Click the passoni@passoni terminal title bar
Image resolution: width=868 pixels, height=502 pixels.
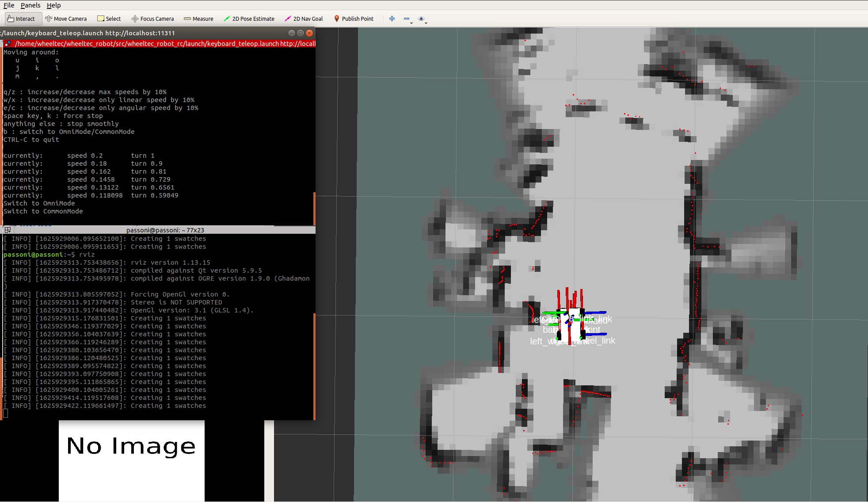[x=165, y=230]
